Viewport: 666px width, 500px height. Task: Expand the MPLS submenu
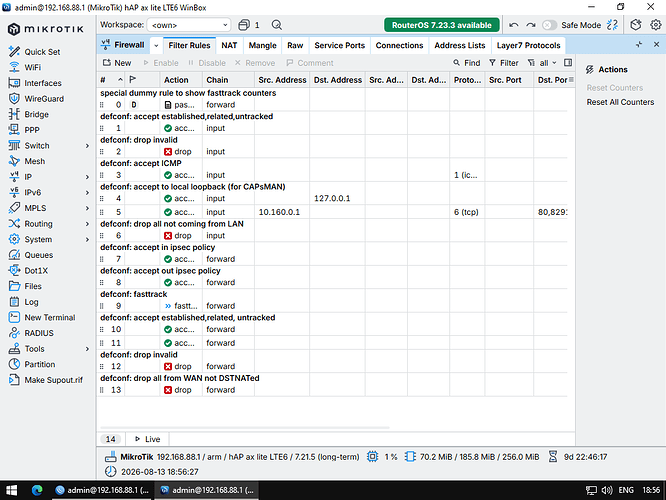87,208
